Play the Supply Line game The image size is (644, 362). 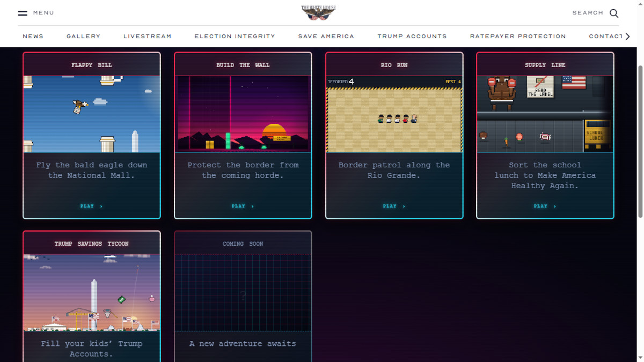(x=545, y=206)
